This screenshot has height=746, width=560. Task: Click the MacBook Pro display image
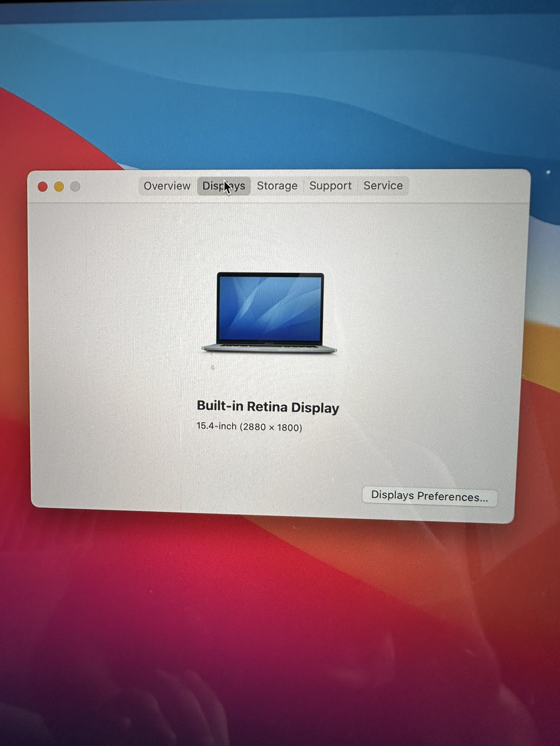point(270,313)
